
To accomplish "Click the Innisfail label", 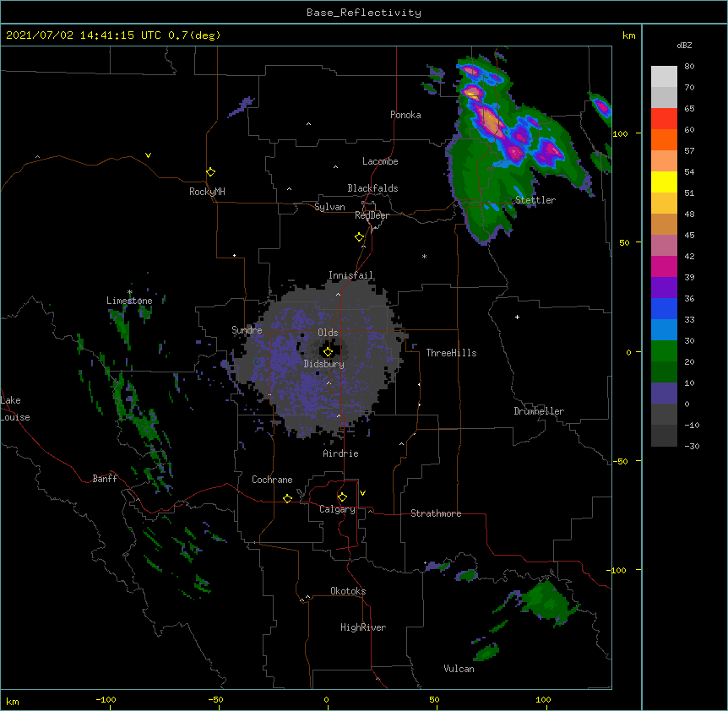I will 351,275.
